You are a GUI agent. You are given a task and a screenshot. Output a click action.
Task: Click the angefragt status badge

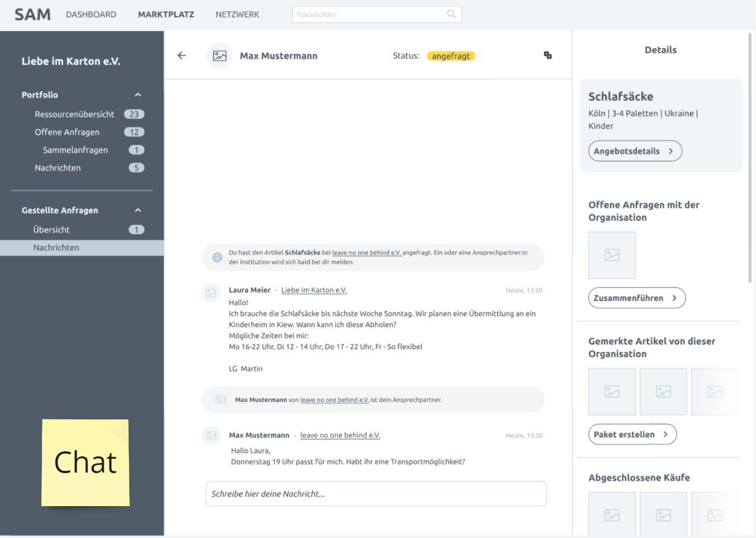[451, 56]
